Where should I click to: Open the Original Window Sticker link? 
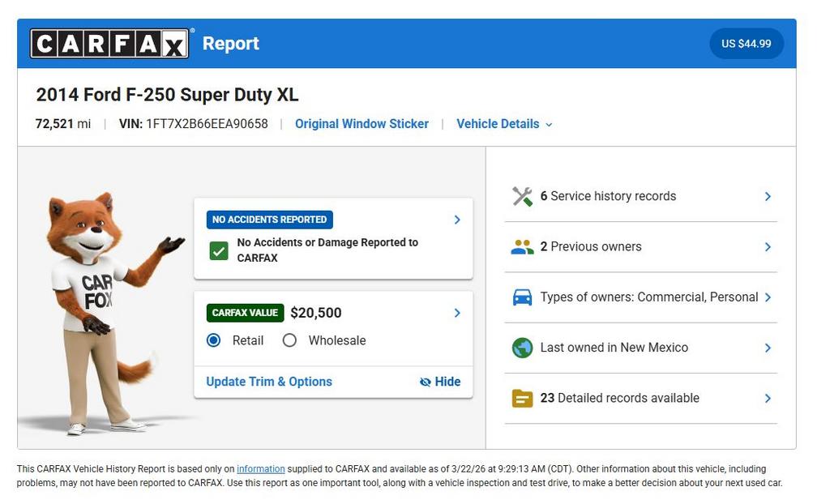click(x=362, y=124)
